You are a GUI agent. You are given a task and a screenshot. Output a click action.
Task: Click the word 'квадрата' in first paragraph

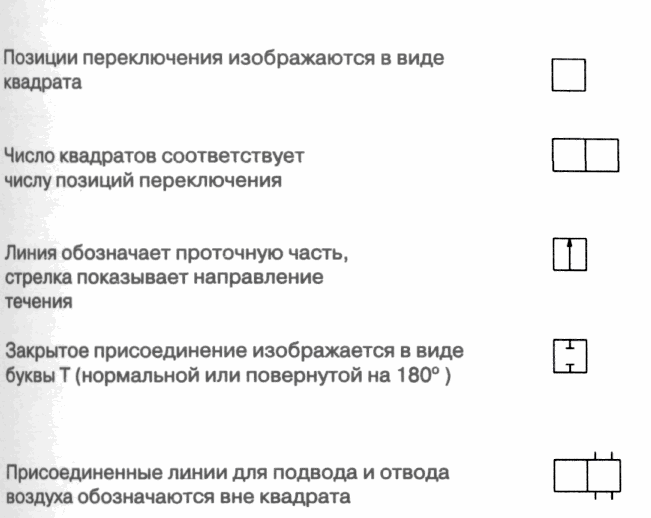pos(42,82)
